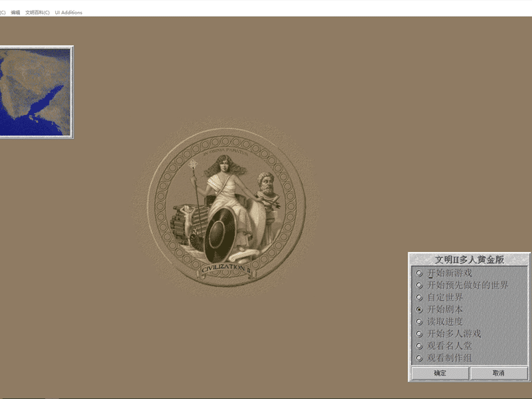Click the world map thumbnail
Screen dimensions: 532x399
click(36, 92)
